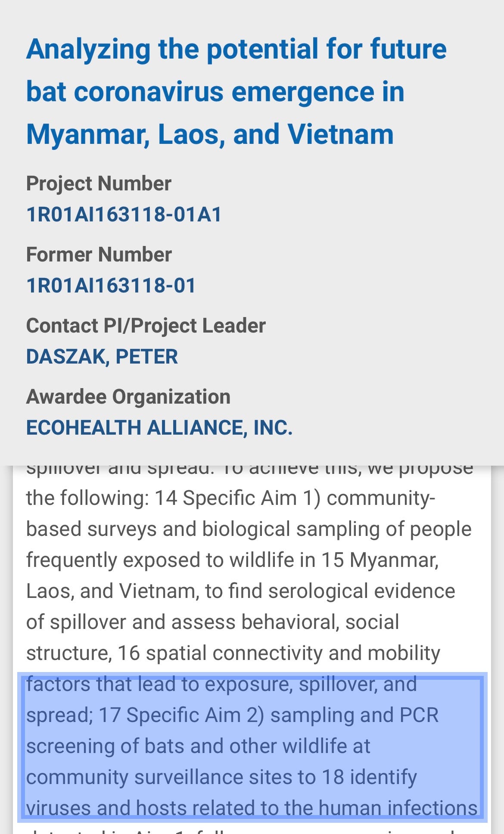
Task: Click the "Project Number" label
Action: tap(99, 184)
